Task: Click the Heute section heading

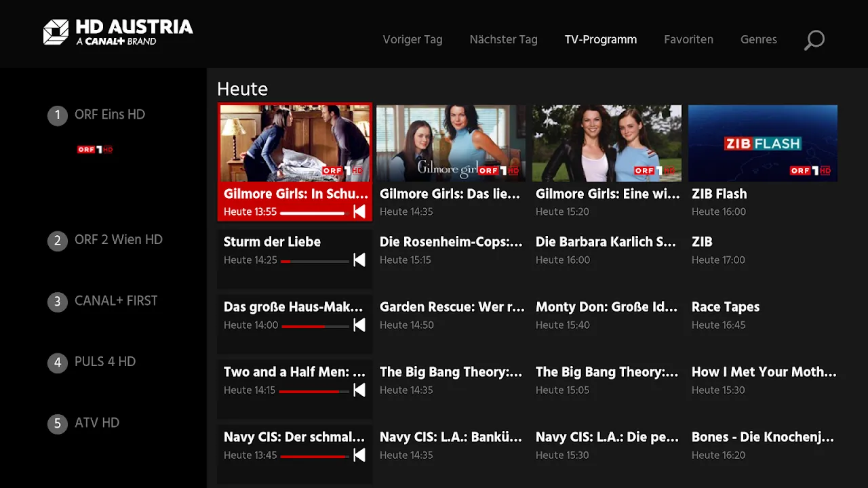Action: pyautogui.click(x=242, y=89)
